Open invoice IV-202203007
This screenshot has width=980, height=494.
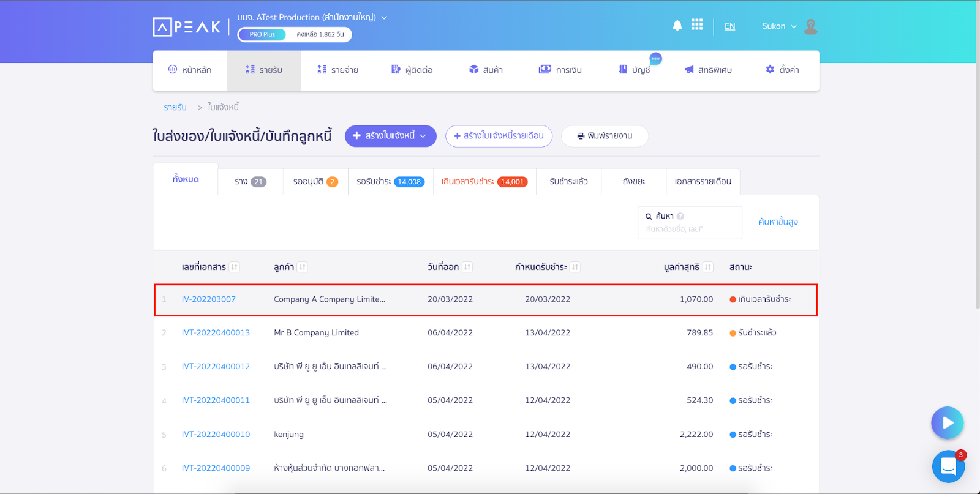coord(208,299)
